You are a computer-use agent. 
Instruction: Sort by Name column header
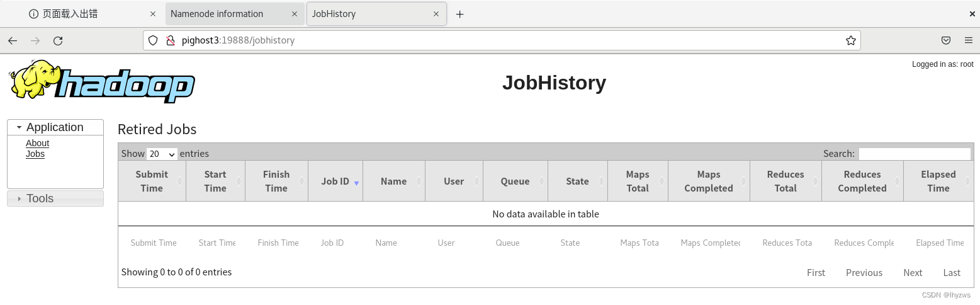[x=394, y=181]
